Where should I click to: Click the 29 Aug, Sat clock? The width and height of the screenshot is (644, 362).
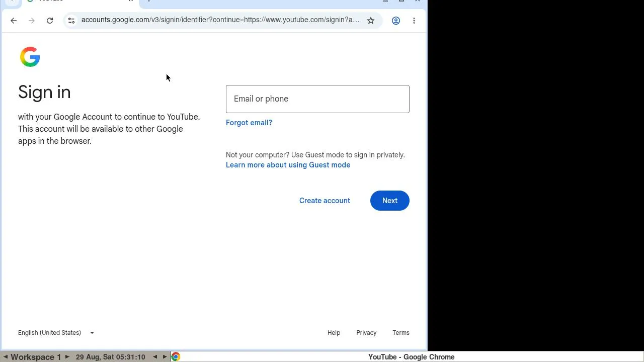pos(110,357)
